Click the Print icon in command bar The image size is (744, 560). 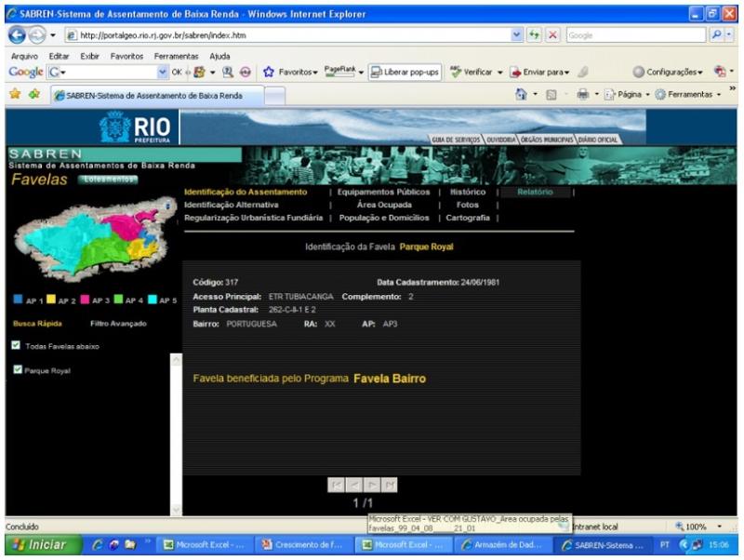pos(580,95)
